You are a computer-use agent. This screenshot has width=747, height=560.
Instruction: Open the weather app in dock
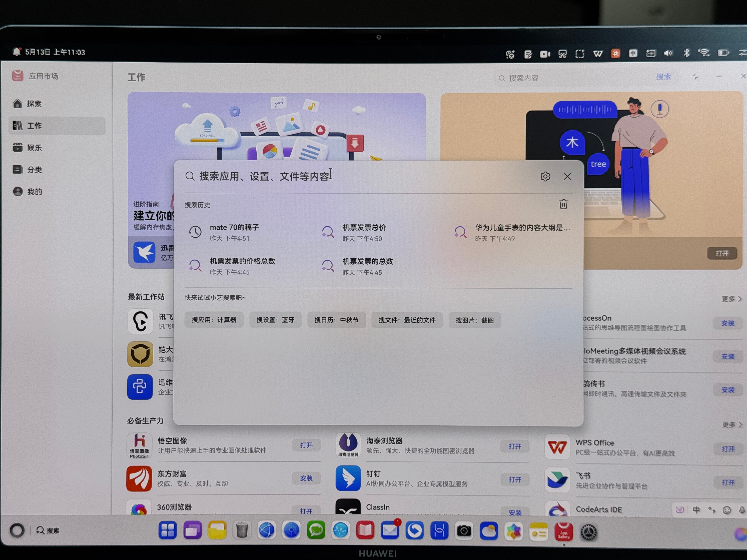[x=489, y=531]
